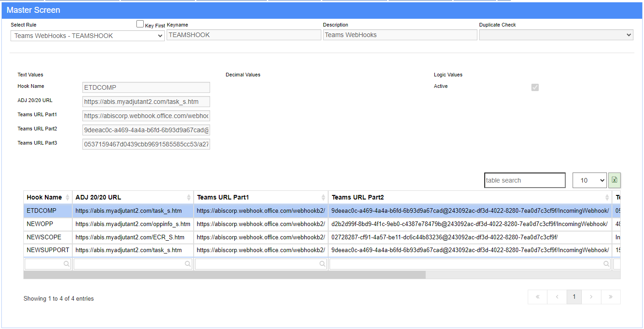Open the Select Rule dropdown
This screenshot has width=644, height=329.
pos(87,36)
